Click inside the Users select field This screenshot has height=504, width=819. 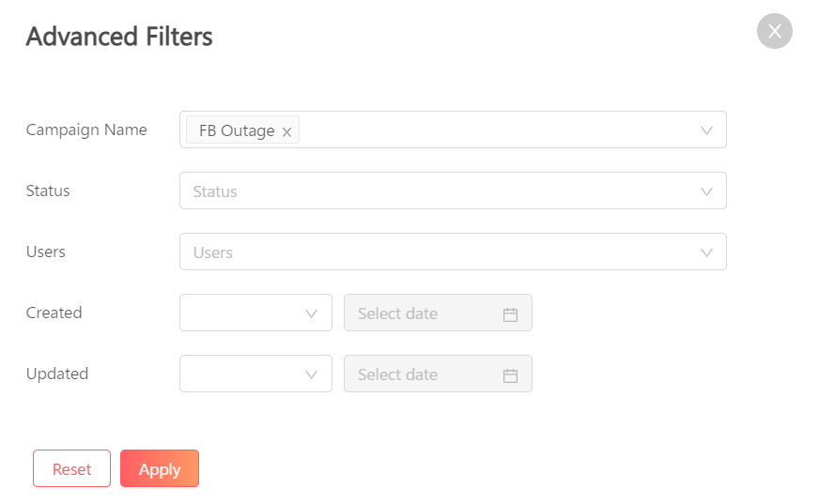tap(453, 252)
